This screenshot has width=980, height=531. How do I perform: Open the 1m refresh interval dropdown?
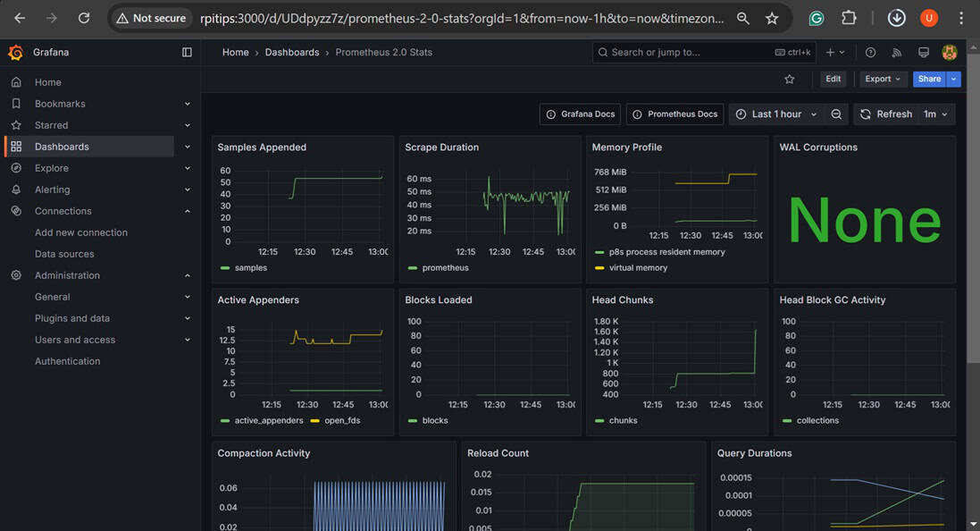tap(936, 114)
